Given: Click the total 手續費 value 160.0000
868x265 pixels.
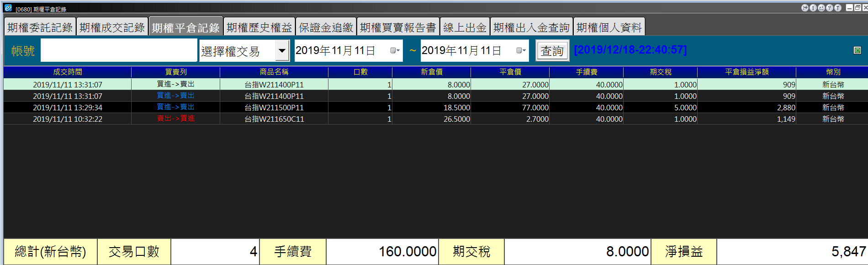Looking at the screenshot, I should (x=408, y=251).
